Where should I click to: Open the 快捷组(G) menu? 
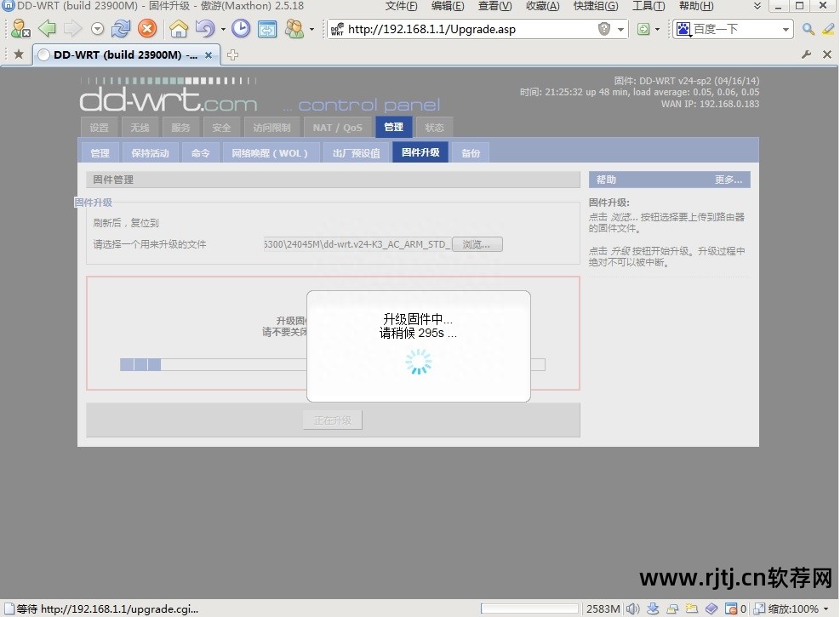[596, 6]
